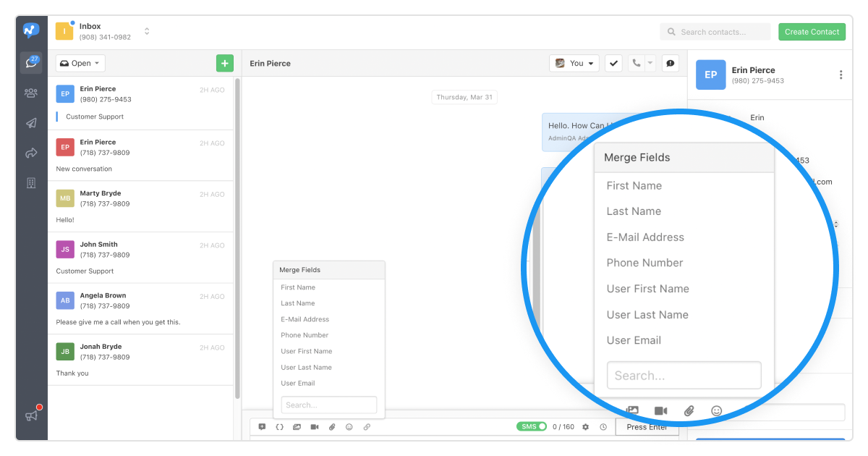Click the phone call icon in chat header

click(x=636, y=63)
